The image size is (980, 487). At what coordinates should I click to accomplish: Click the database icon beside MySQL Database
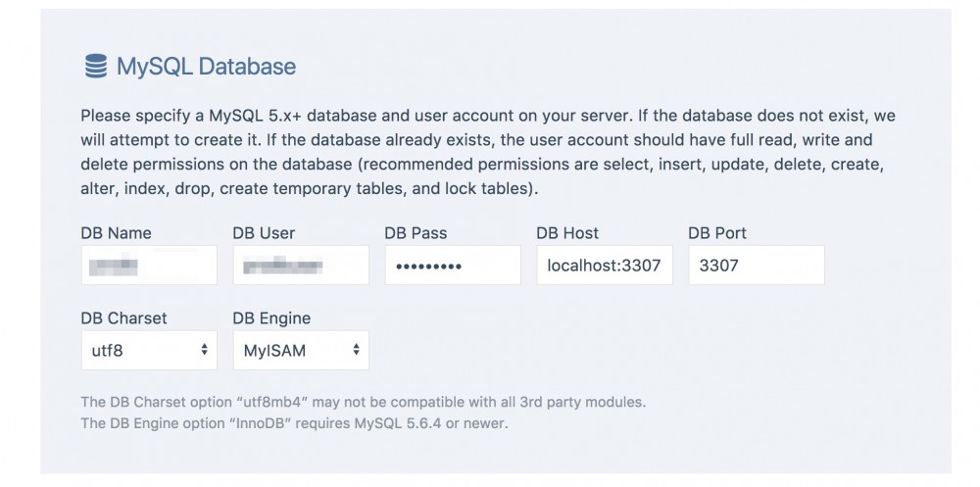pyautogui.click(x=95, y=67)
